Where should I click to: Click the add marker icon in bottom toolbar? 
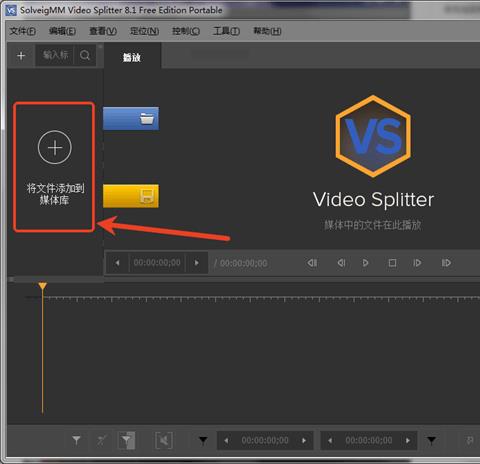click(76, 440)
